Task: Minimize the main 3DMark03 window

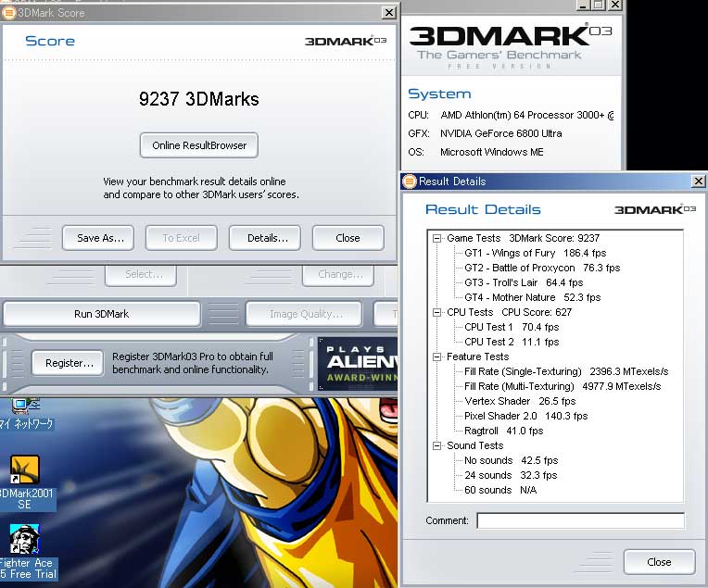Action: point(583,5)
